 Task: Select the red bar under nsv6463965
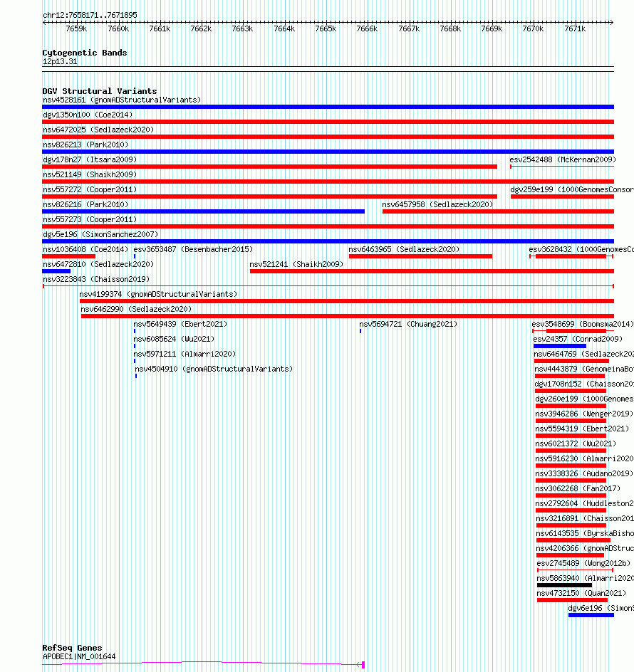tap(420, 256)
